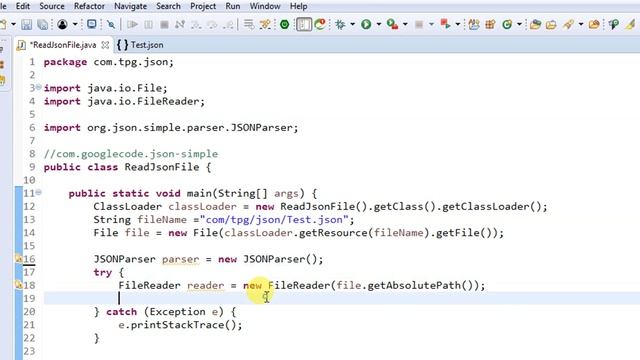Screen dimensions: 640x360
Task: Toggle Skip All Breakpoints
Action: pos(111,24)
